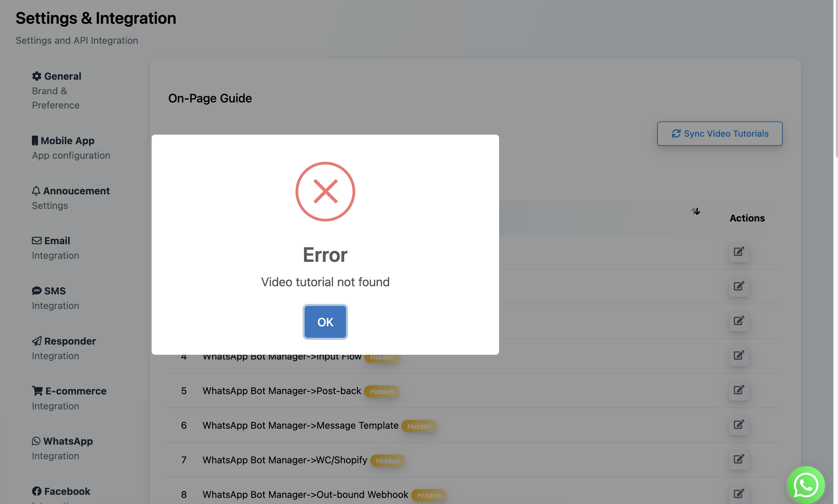
Task: Edit the Input Flow tutorial row
Action: click(x=739, y=355)
